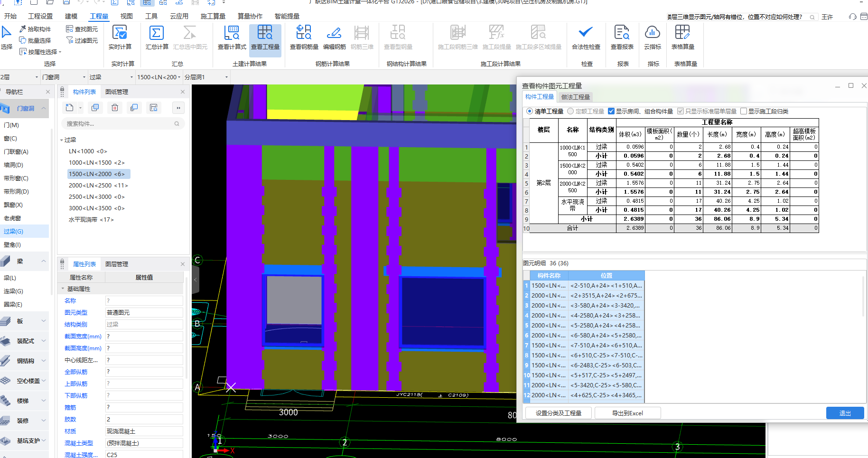Open the 云应用 ribbon menu

(179, 16)
